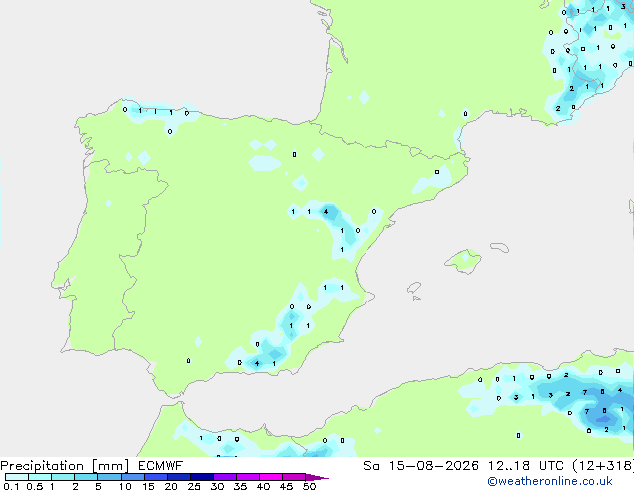634x490 pixels.
Task: Pick the 0.5–1 mm legend swatch
Action: [x=40, y=477]
